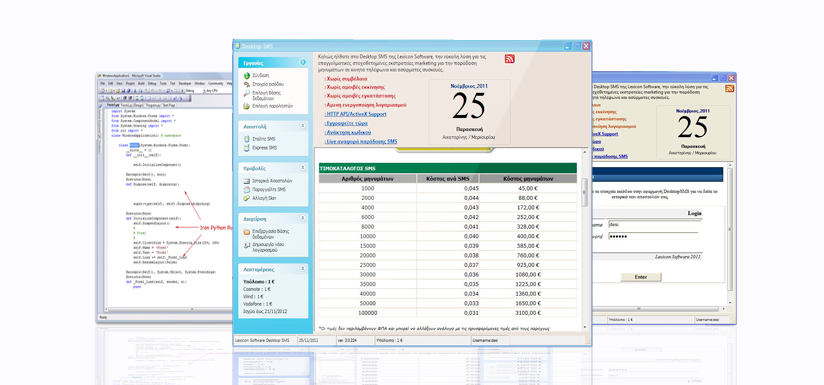This screenshot has width=824, height=385.
Task: Click the table cell 3100,00 €
Action: pyautogui.click(x=528, y=313)
